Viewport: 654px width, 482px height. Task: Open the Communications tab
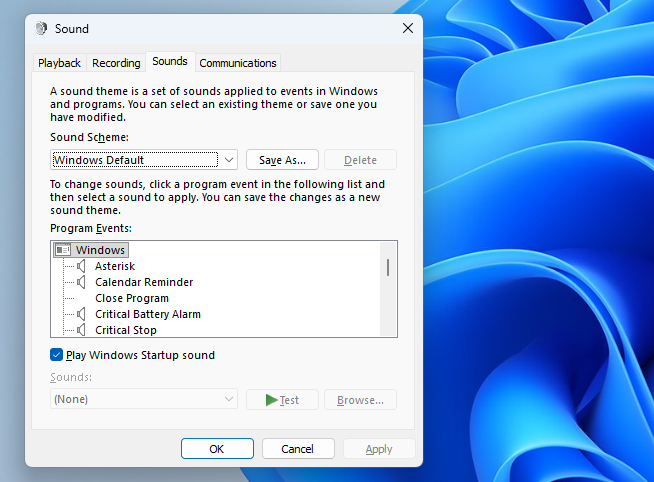click(x=238, y=63)
